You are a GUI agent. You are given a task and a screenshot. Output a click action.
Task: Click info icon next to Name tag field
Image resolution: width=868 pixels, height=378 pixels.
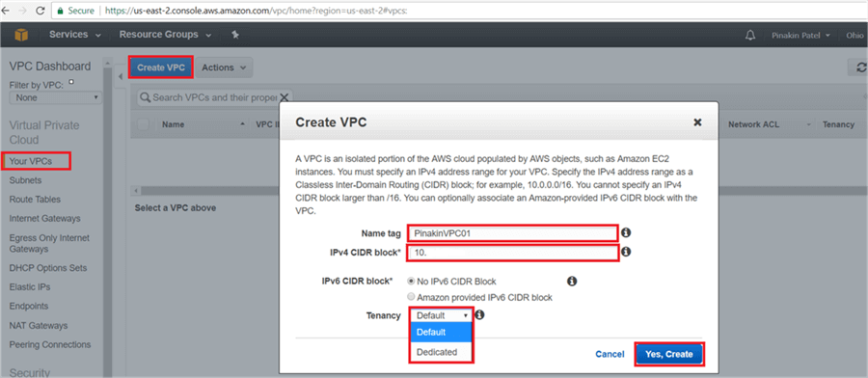pos(626,232)
